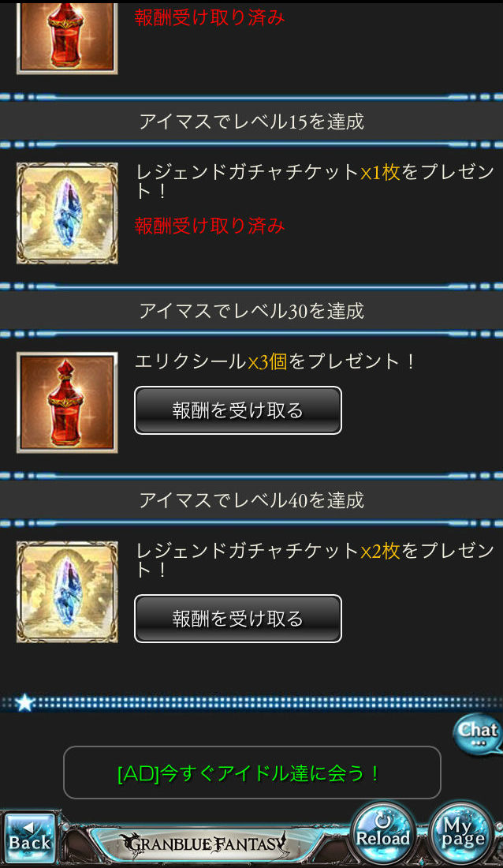503x868 pixels.
Task: Open My page button
Action: tap(462, 832)
